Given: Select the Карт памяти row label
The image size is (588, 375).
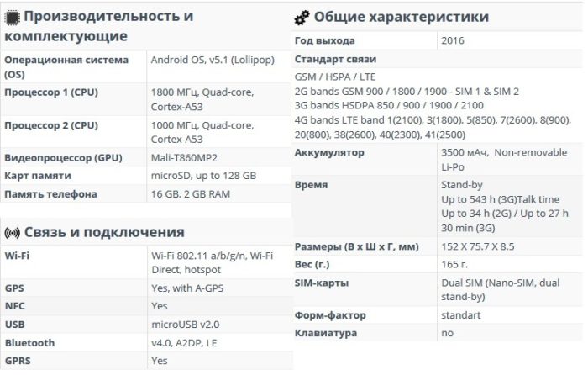Looking at the screenshot, I should 38,176.
